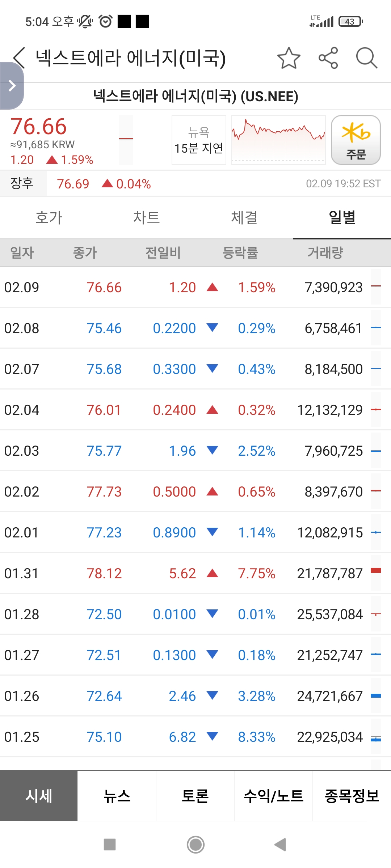The width and height of the screenshot is (391, 868).
Task: Tap the Android back triangle button
Action: point(280,844)
